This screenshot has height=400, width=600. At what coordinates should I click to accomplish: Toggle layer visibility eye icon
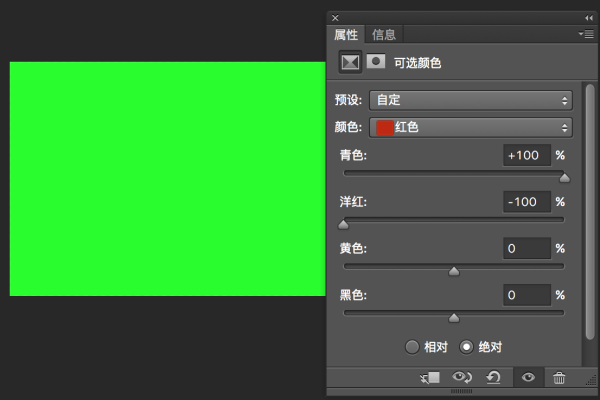click(528, 377)
